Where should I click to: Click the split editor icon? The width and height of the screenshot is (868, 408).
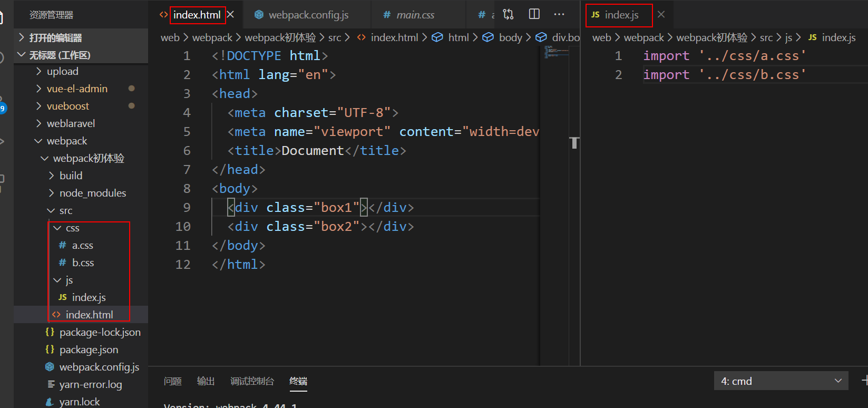click(x=534, y=14)
